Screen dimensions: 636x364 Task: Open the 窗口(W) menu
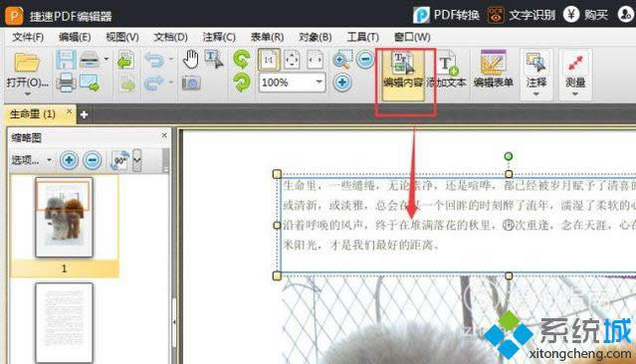click(x=412, y=37)
